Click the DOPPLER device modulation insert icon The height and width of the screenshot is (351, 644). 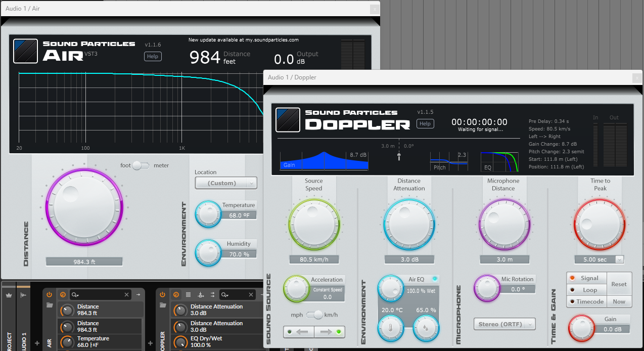pyautogui.click(x=201, y=294)
